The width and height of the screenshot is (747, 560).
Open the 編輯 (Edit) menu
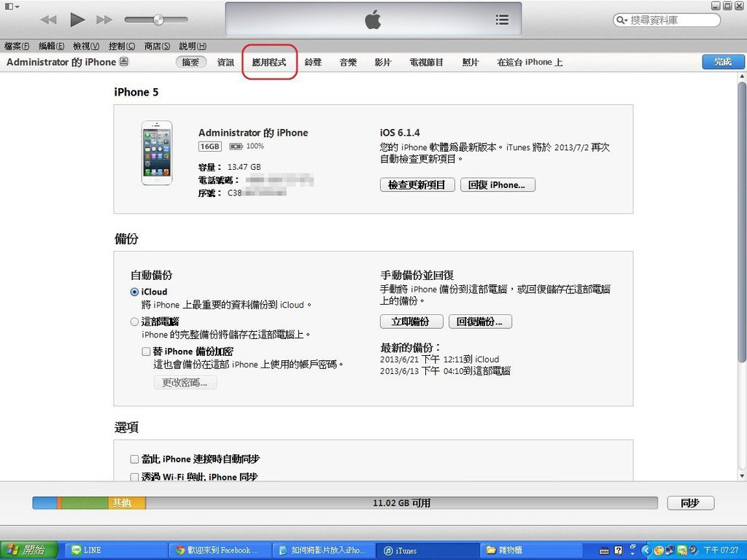[x=52, y=46]
